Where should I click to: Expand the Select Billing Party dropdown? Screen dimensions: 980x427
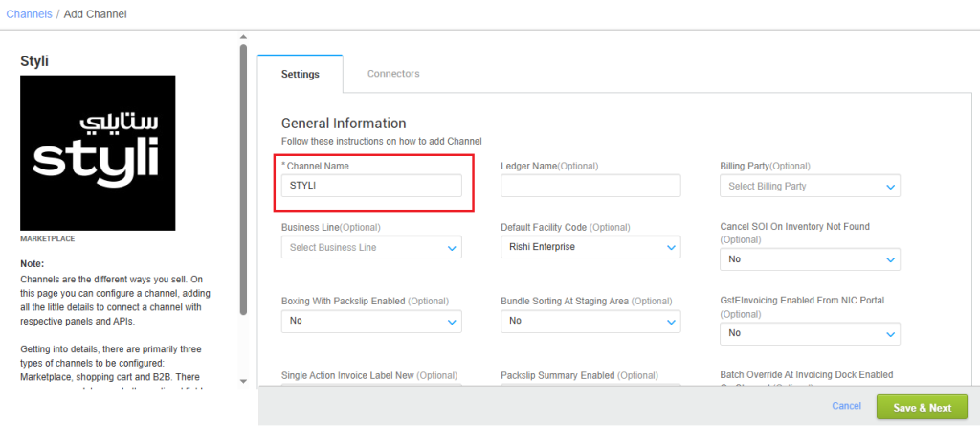tap(810, 186)
